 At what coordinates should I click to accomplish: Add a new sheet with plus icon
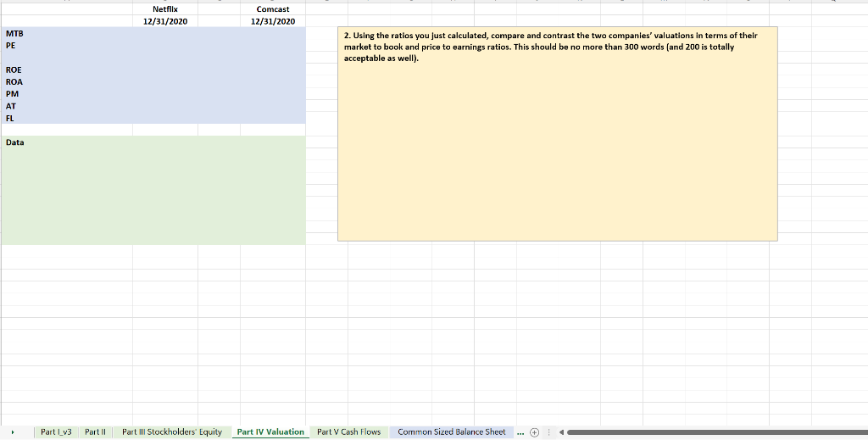(x=534, y=433)
